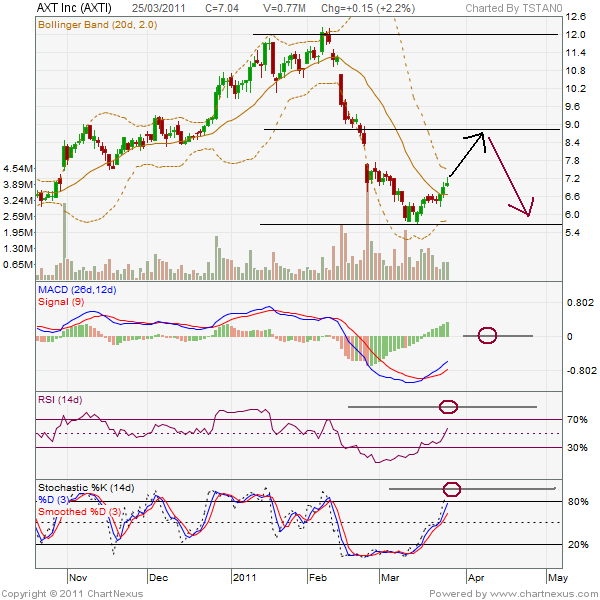600x600 pixels.
Task: Click the 2.59M volume axis label
Action: pos(18,217)
